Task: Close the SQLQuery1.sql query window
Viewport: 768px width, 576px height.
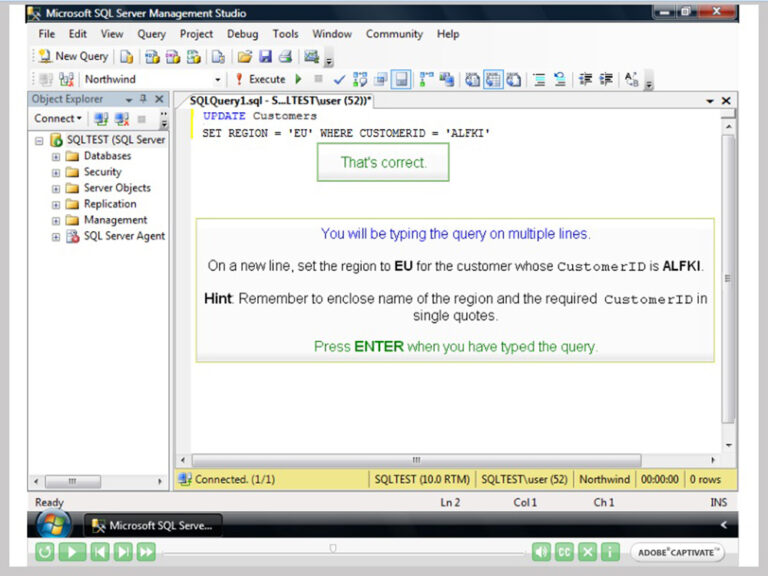Action: coord(726,101)
